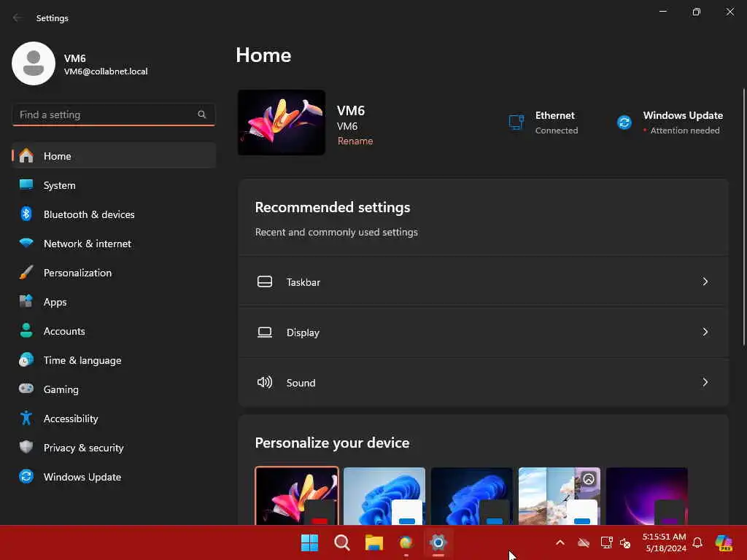Open the notifications bell
The height and width of the screenshot is (560, 747).
(697, 542)
